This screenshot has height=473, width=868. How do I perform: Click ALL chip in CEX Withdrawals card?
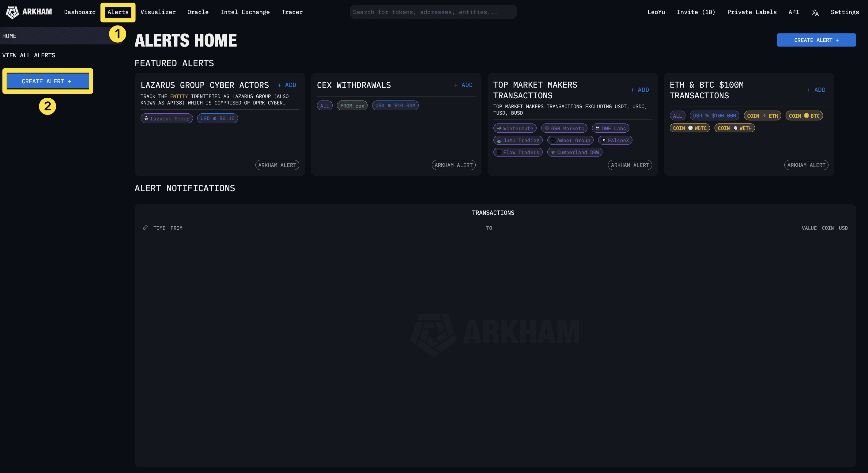point(324,105)
